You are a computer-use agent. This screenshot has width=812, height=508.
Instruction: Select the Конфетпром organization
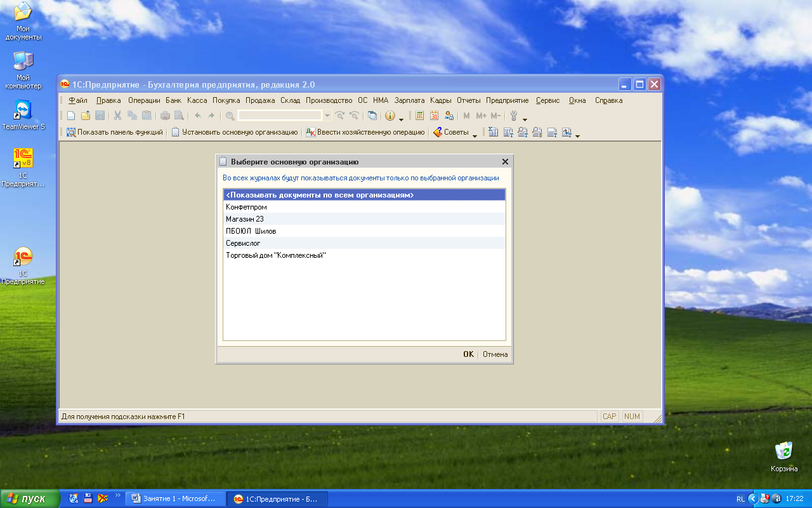click(x=364, y=207)
